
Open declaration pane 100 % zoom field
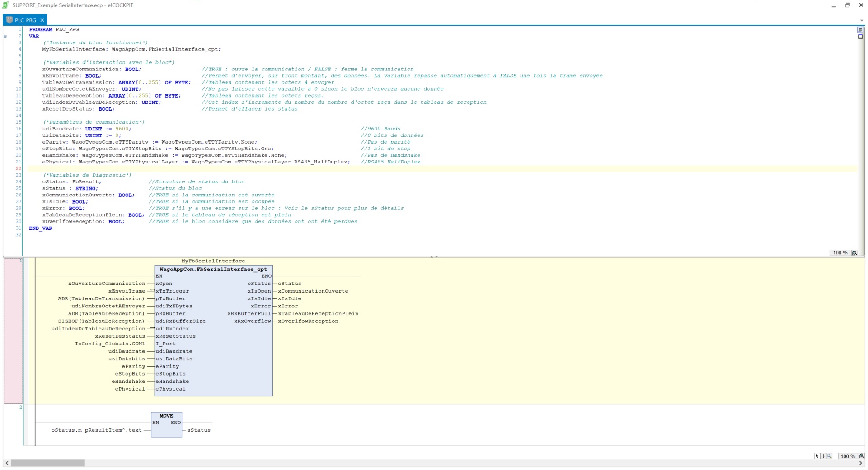840,253
